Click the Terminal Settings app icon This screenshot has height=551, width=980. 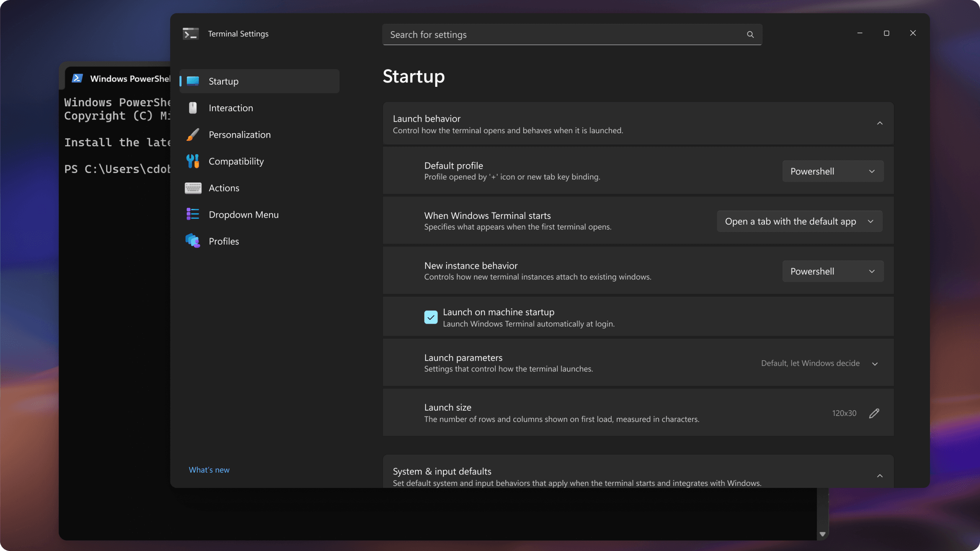point(190,34)
